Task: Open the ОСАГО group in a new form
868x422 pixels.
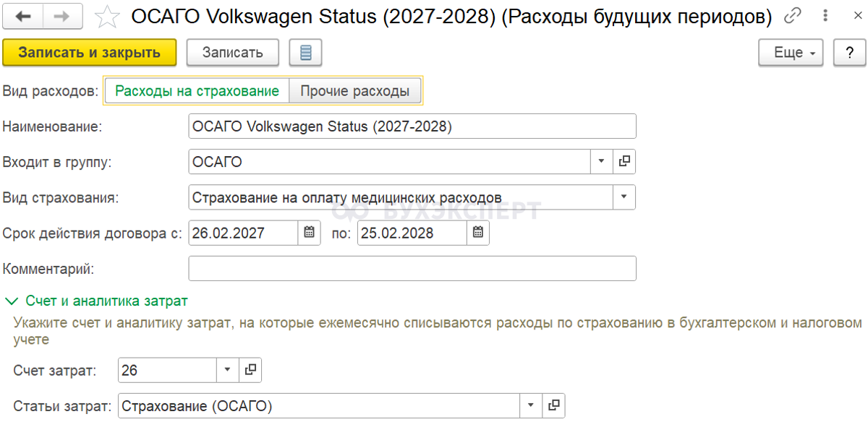Action: tap(624, 162)
